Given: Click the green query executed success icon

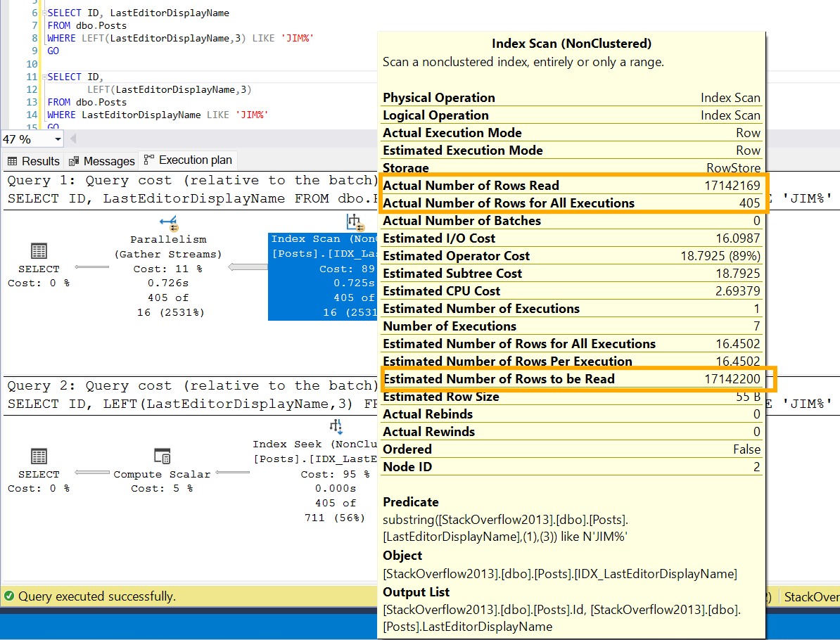Looking at the screenshot, I should 9,596.
